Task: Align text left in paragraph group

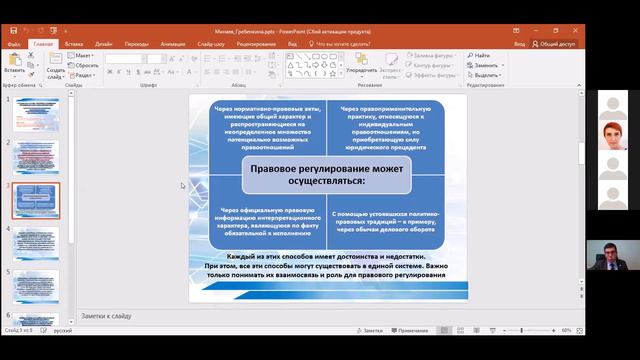Action: click(207, 72)
